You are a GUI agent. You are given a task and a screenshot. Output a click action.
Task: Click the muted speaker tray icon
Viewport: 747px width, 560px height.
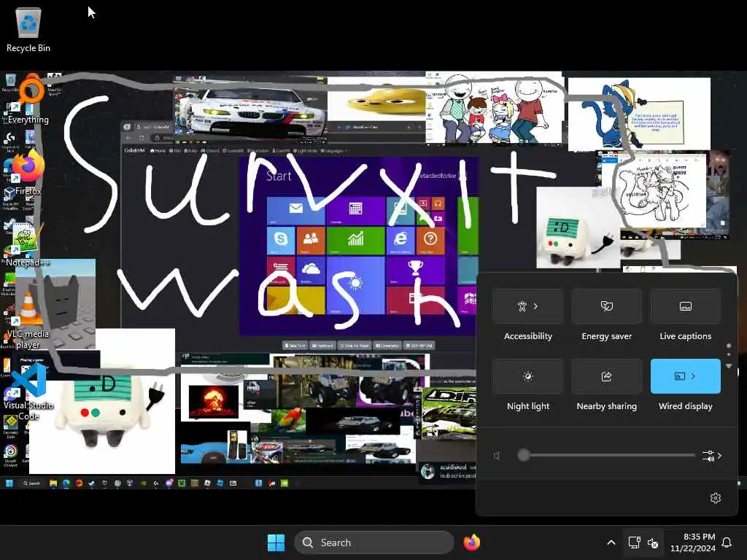(653, 542)
